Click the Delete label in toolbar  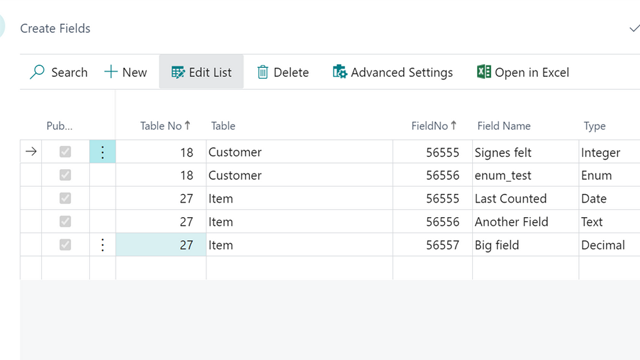click(x=291, y=72)
